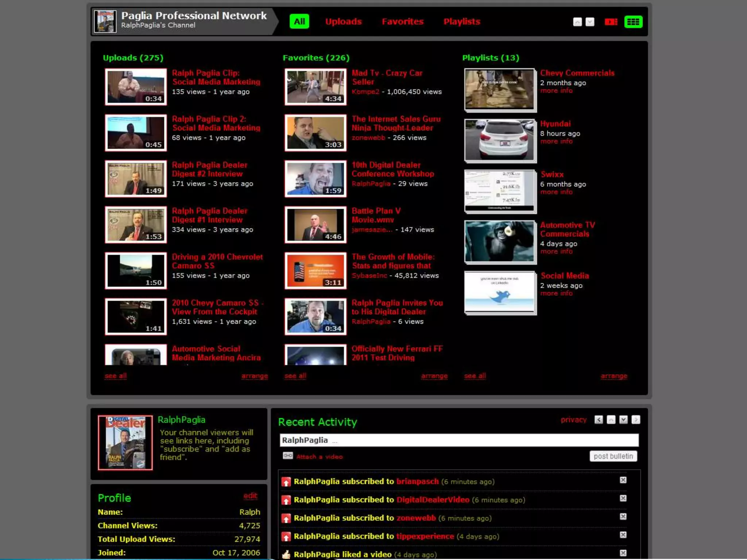Move Recent Activity module left
This screenshot has width=747, height=560.
pos(599,420)
